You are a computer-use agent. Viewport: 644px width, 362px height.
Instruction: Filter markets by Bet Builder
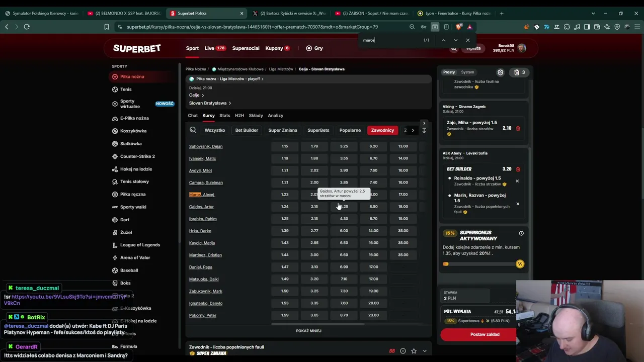pos(247,130)
